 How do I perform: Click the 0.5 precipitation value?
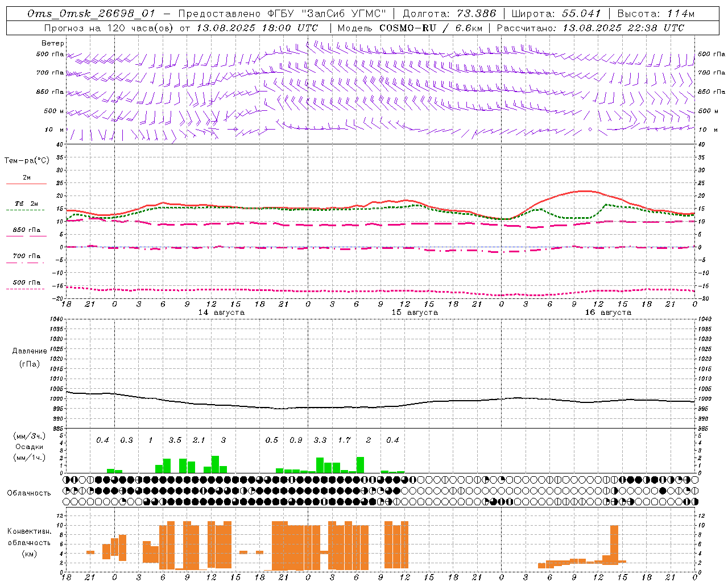coord(271,440)
